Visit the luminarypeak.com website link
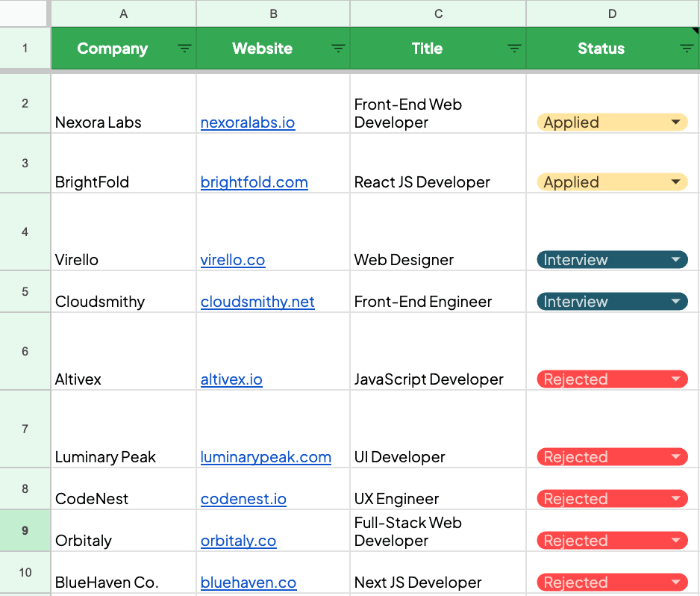This screenshot has height=596, width=700. click(266, 456)
